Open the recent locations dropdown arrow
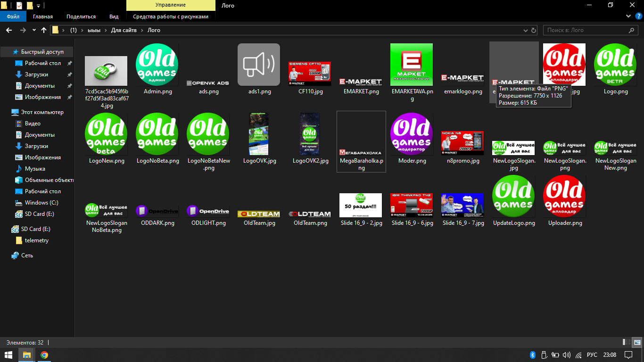This screenshot has height=362, width=644. pyautogui.click(x=34, y=30)
